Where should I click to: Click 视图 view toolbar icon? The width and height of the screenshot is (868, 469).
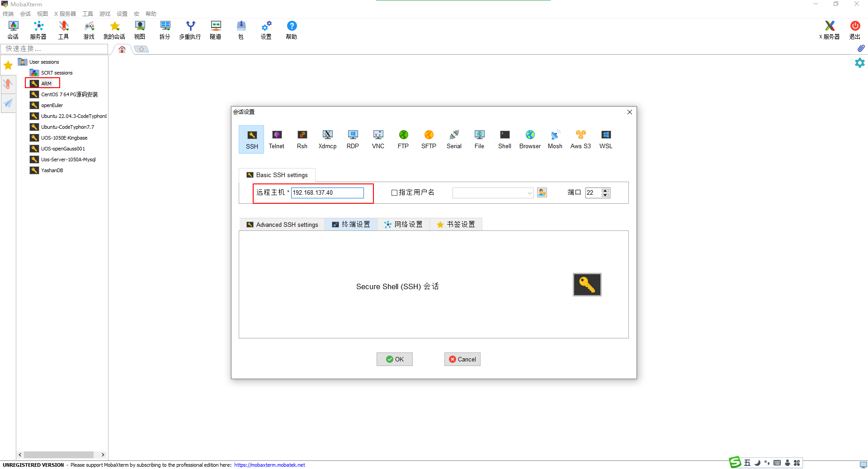[140, 30]
